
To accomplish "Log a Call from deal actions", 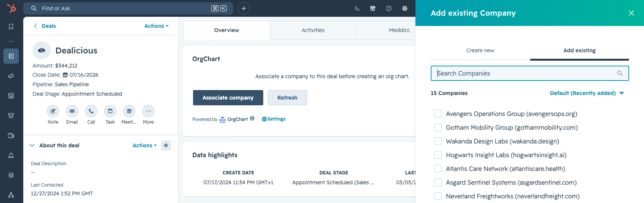I will point(91,111).
